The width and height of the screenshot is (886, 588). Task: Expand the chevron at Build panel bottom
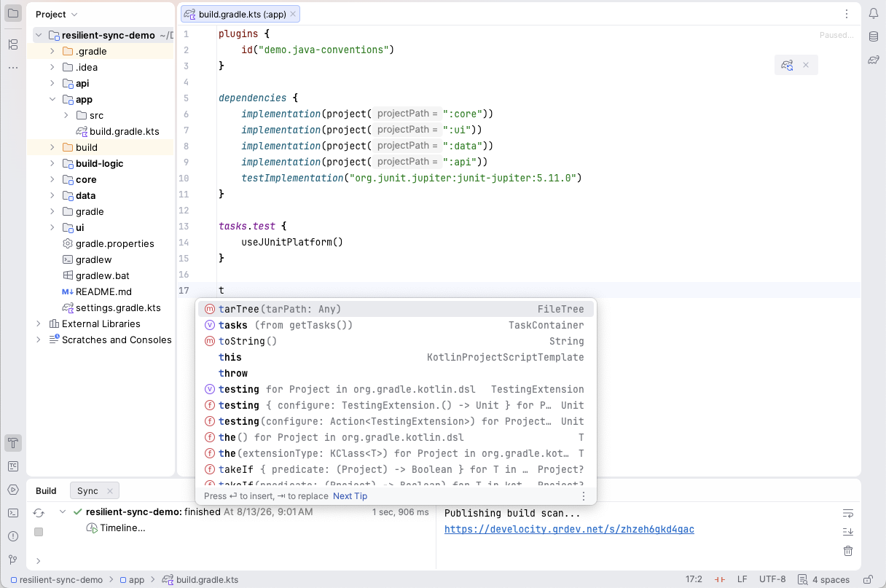[x=39, y=561]
